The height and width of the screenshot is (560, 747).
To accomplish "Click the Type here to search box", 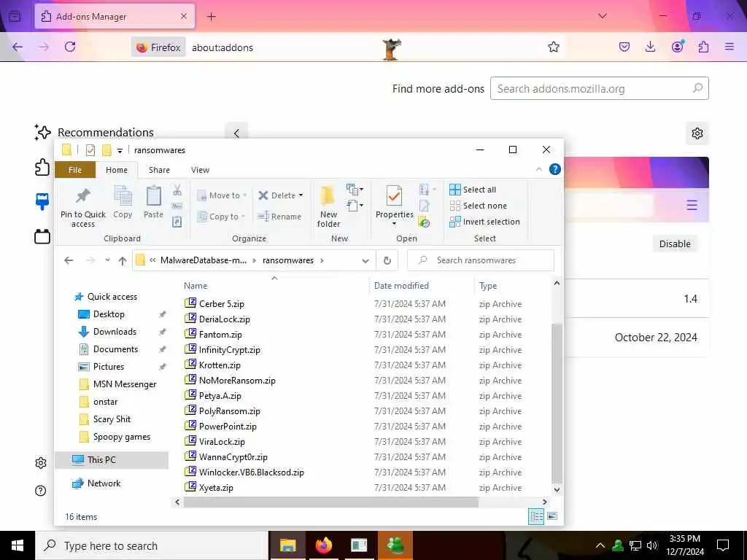I will pyautogui.click(x=152, y=545).
